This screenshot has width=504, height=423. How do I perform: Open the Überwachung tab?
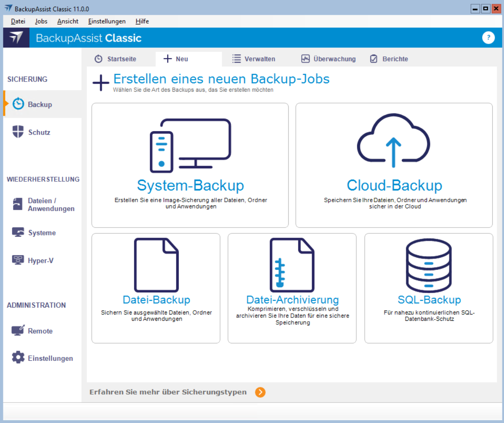click(x=334, y=59)
